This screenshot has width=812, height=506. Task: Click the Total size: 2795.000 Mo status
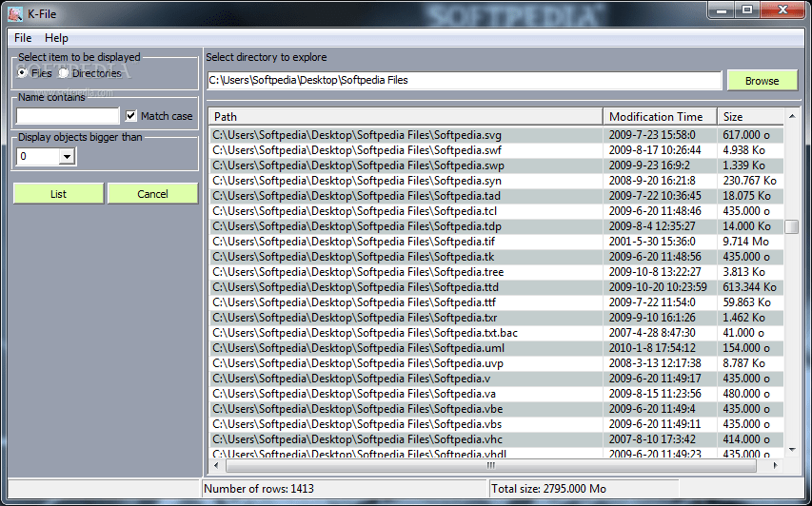(x=548, y=489)
